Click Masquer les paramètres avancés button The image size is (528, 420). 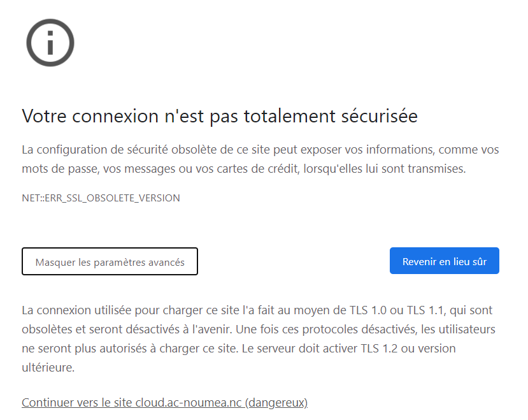click(x=110, y=262)
